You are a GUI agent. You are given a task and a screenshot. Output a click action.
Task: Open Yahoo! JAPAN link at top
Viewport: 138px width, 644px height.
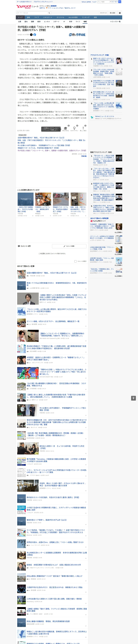(86, 2)
